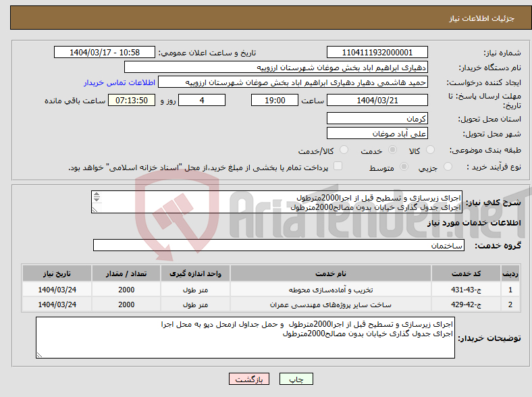
Task: Select the متوسط purchase type radio
Action: (404, 166)
